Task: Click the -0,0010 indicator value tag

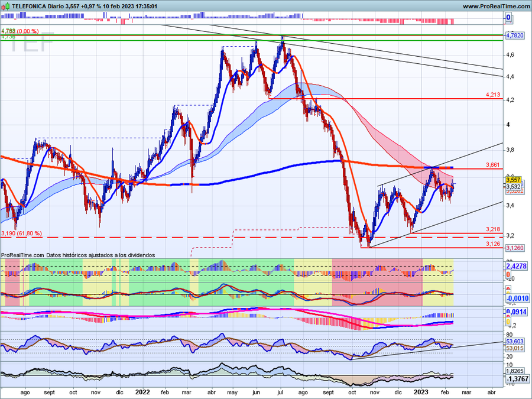Action: [517, 299]
